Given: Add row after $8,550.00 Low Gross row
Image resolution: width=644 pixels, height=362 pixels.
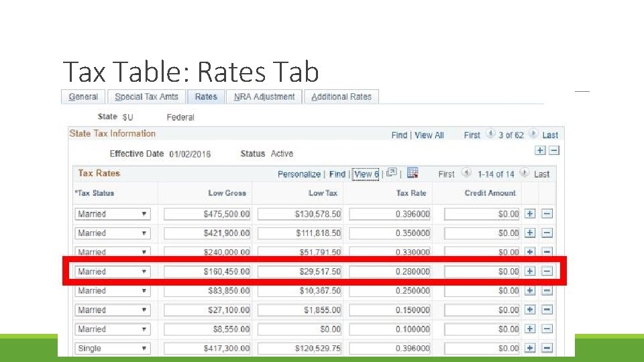Looking at the screenshot, I should (x=530, y=328).
